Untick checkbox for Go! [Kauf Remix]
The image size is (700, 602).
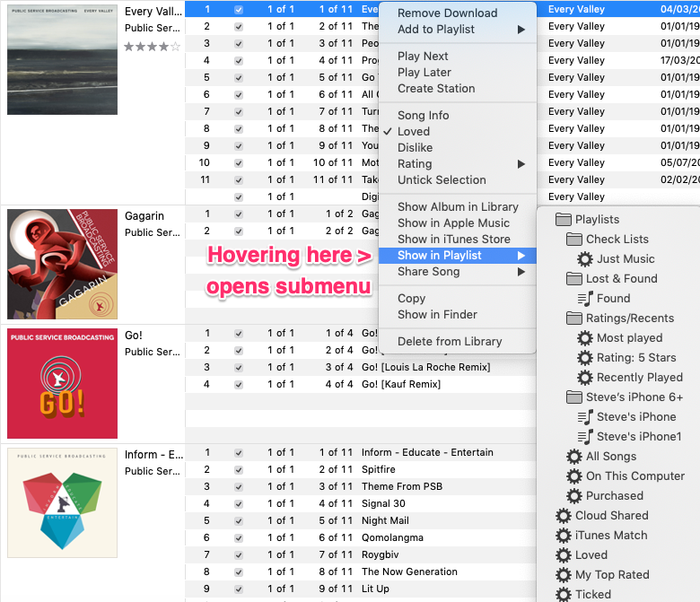pyautogui.click(x=239, y=385)
